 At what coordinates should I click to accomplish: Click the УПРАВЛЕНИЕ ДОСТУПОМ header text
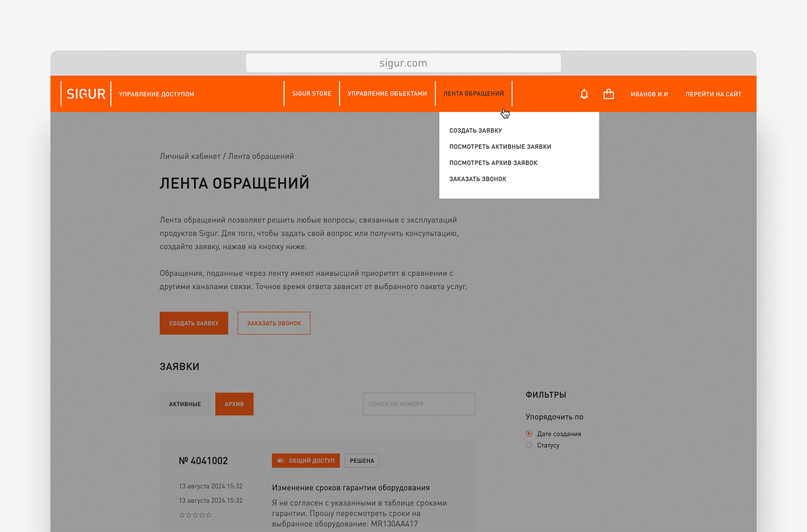coord(157,94)
